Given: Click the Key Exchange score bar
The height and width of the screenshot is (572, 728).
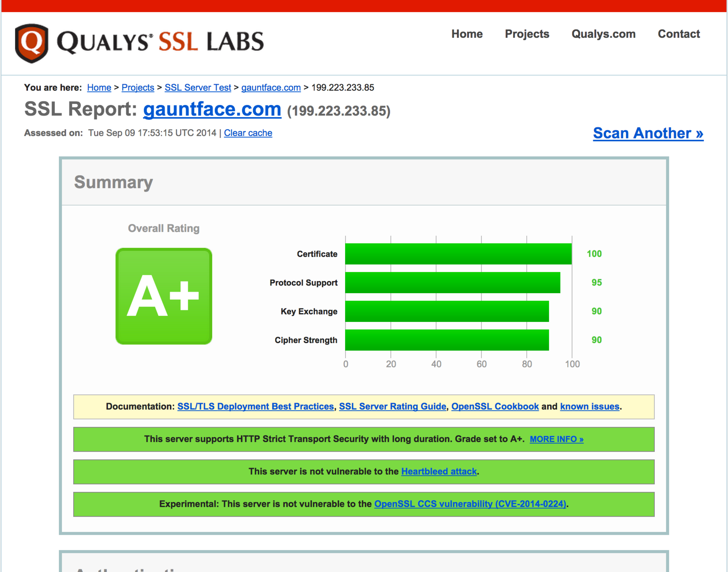Looking at the screenshot, I should [x=447, y=311].
